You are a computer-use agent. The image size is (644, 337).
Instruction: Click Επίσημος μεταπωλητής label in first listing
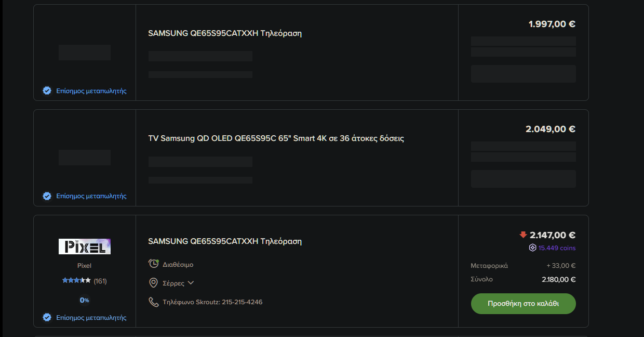91,91
